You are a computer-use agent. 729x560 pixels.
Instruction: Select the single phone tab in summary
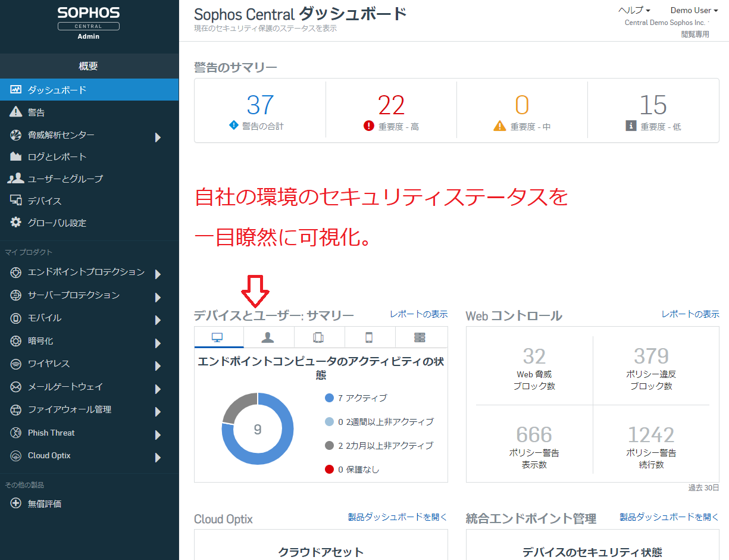(x=370, y=337)
